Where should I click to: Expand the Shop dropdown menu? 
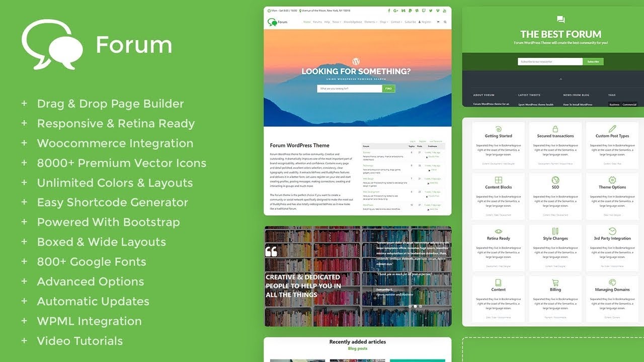click(384, 22)
